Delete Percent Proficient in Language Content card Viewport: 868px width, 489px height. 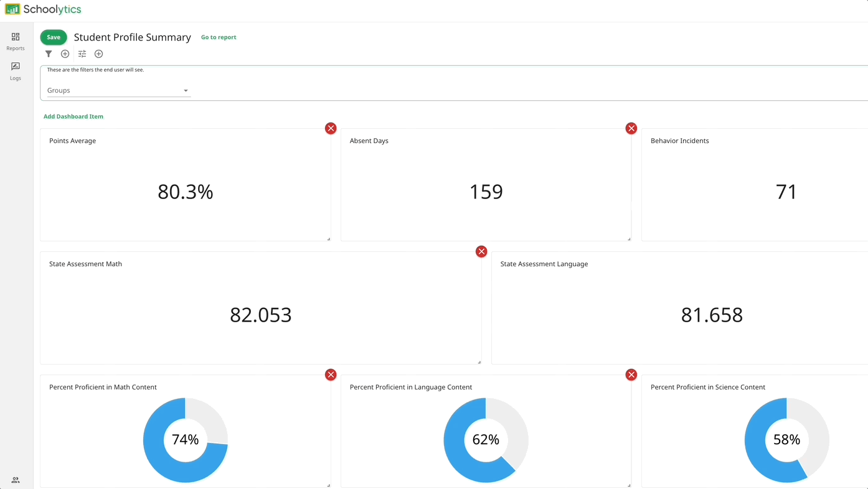(631, 375)
